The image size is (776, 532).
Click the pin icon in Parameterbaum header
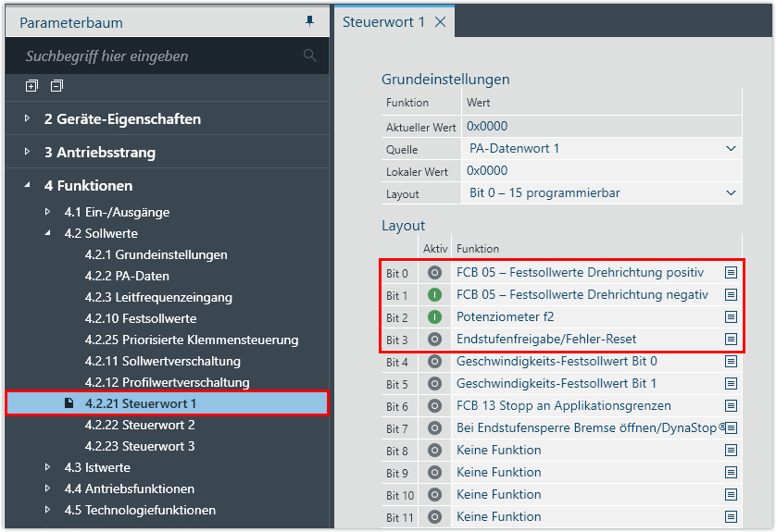tap(309, 21)
